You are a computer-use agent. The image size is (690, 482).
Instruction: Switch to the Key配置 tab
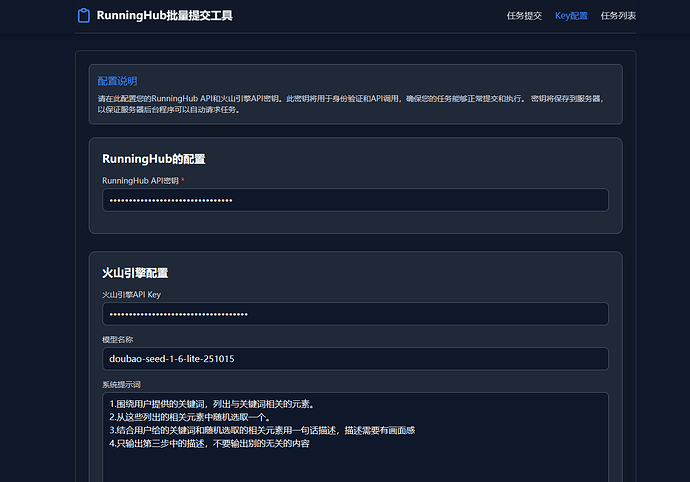(x=571, y=16)
